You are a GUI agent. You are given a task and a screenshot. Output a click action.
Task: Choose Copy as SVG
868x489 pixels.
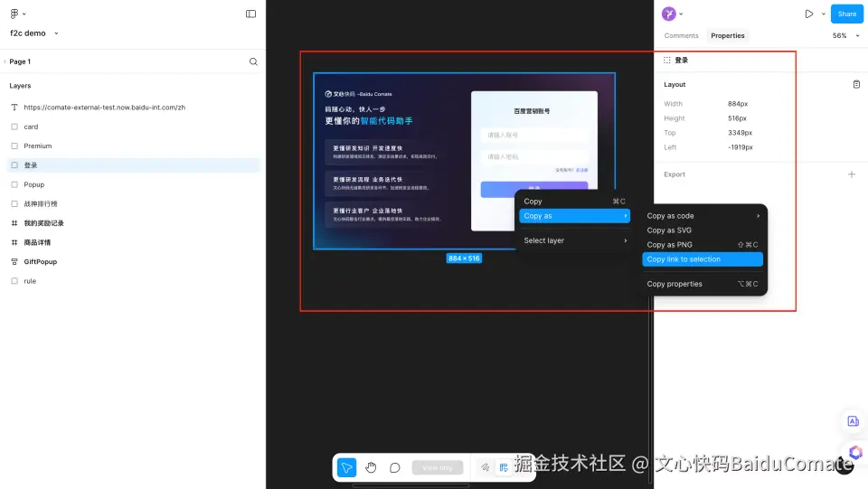703,230
